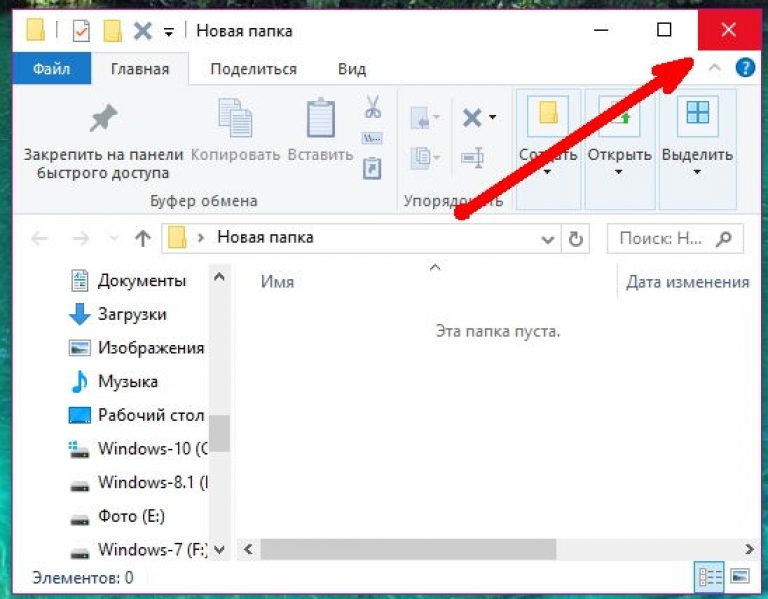
Task: Refresh the folder with the reload icon
Action: (575, 239)
